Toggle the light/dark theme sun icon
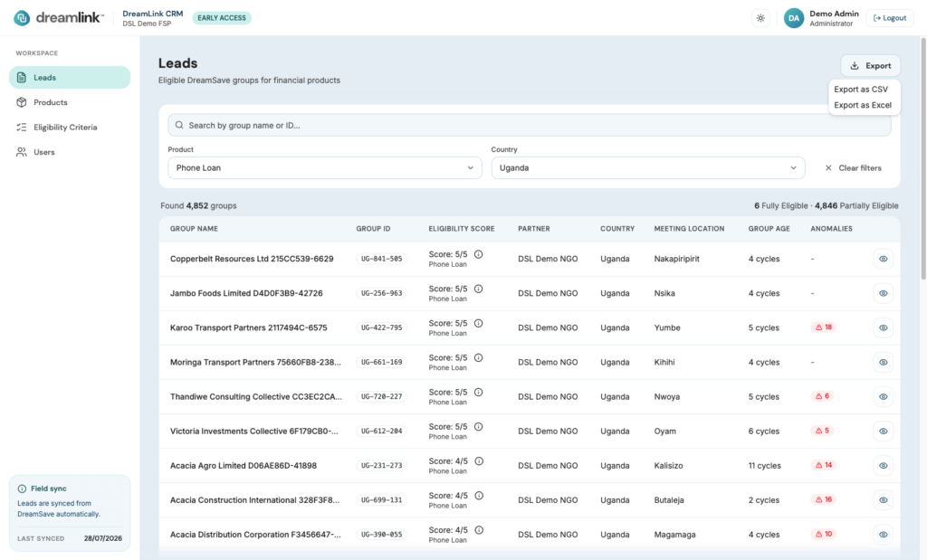927x560 pixels. 760,18
